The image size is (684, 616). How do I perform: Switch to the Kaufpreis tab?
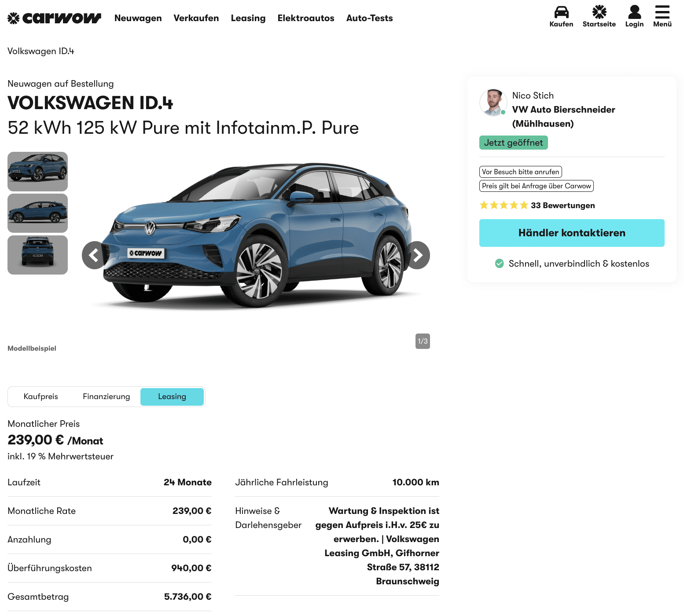(x=40, y=396)
